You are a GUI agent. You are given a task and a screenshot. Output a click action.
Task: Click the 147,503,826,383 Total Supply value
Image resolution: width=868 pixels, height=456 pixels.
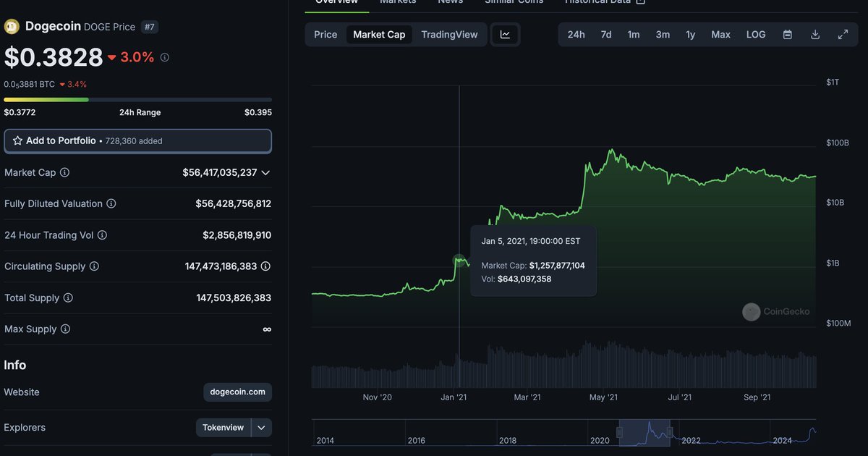coord(234,297)
